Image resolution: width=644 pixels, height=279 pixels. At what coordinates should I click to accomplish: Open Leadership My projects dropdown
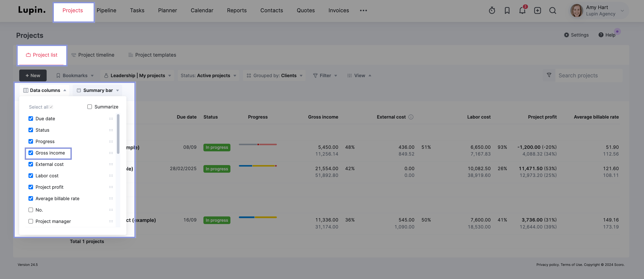138,75
